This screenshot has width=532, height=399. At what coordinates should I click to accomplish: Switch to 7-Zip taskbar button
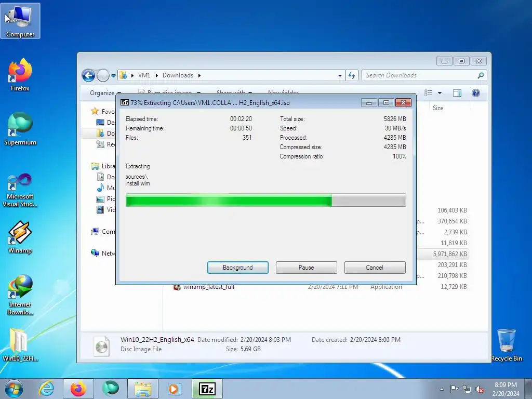click(x=207, y=389)
